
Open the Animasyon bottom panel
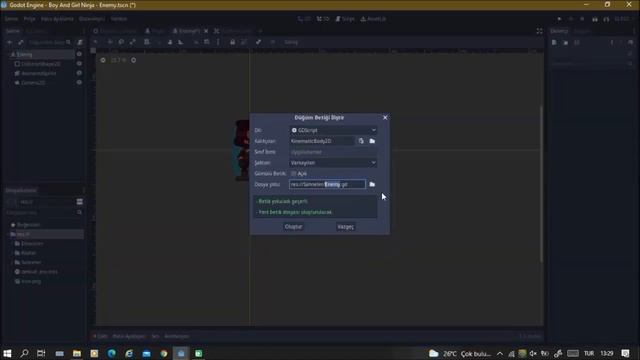coord(177,336)
